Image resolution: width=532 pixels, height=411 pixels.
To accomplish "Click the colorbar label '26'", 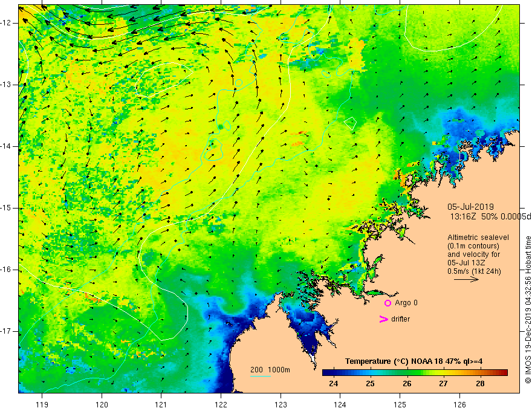I will tap(407, 384).
